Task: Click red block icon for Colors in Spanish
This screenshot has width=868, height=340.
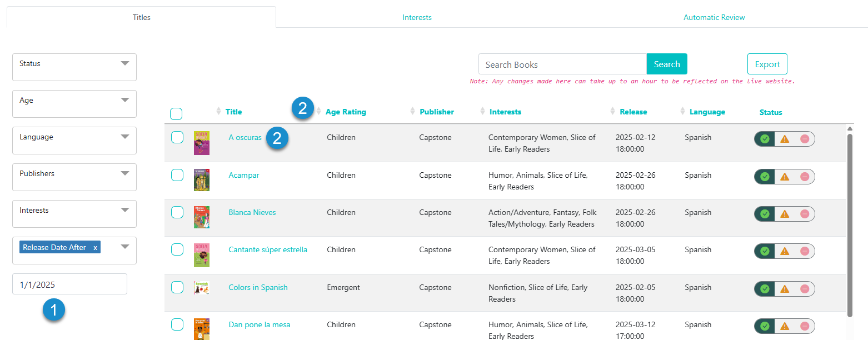Action: (x=804, y=289)
